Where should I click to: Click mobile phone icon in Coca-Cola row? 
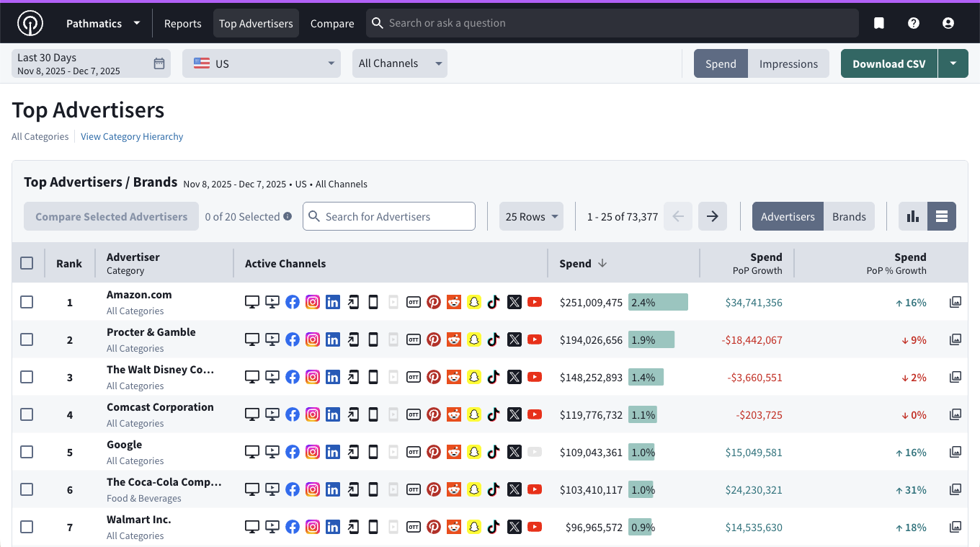(x=373, y=489)
